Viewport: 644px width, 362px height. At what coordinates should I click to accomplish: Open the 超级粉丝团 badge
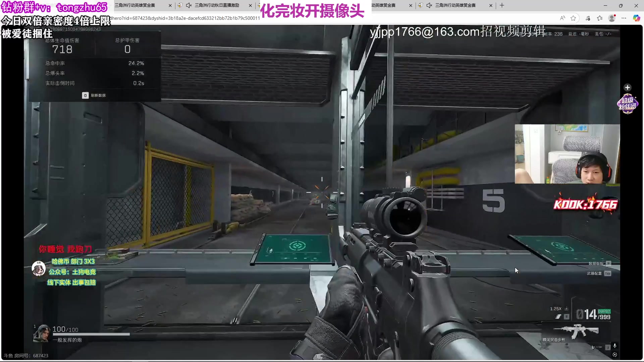(x=627, y=104)
